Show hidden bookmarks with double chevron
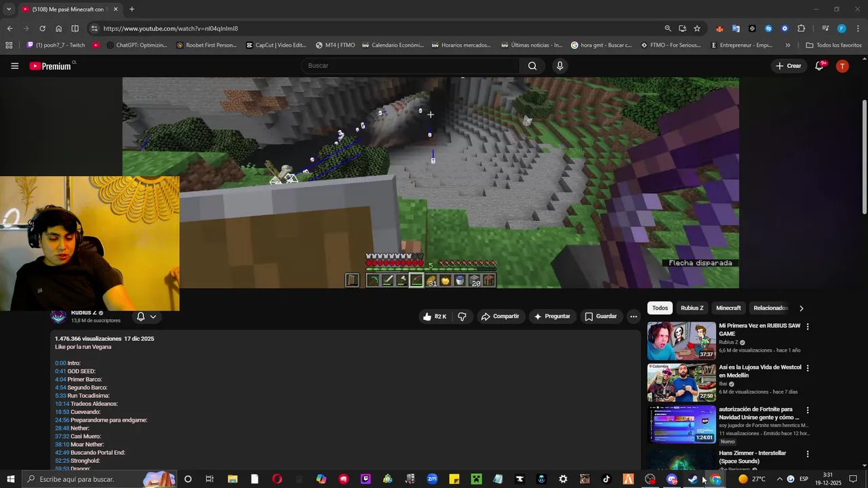The height and width of the screenshot is (488, 868). coord(787,45)
